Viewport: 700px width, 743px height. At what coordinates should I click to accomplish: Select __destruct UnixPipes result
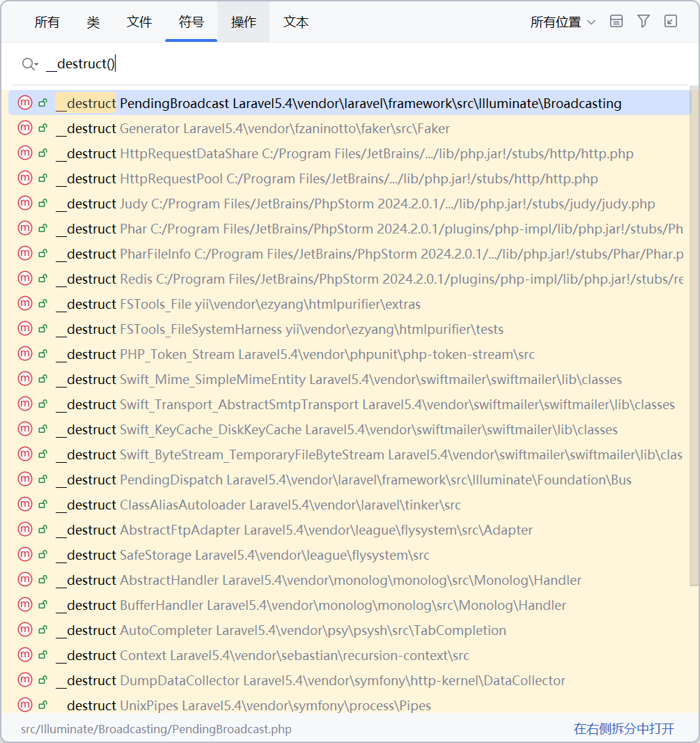(350, 705)
